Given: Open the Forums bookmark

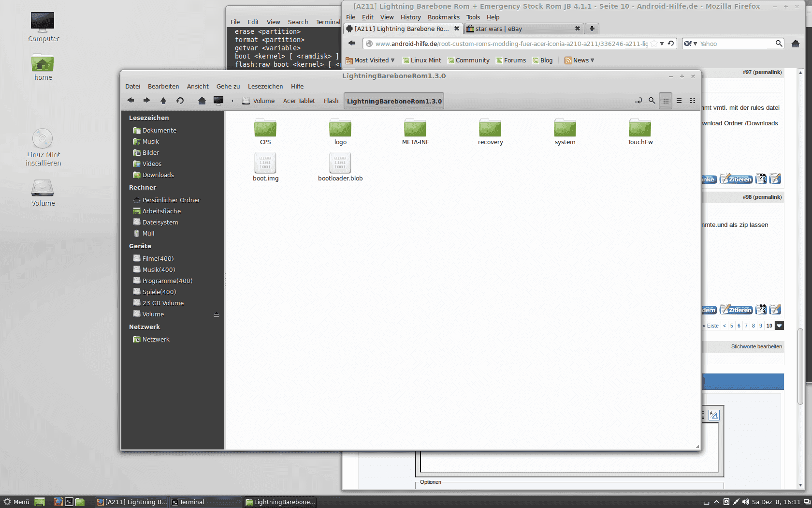Looking at the screenshot, I should tap(511, 60).
